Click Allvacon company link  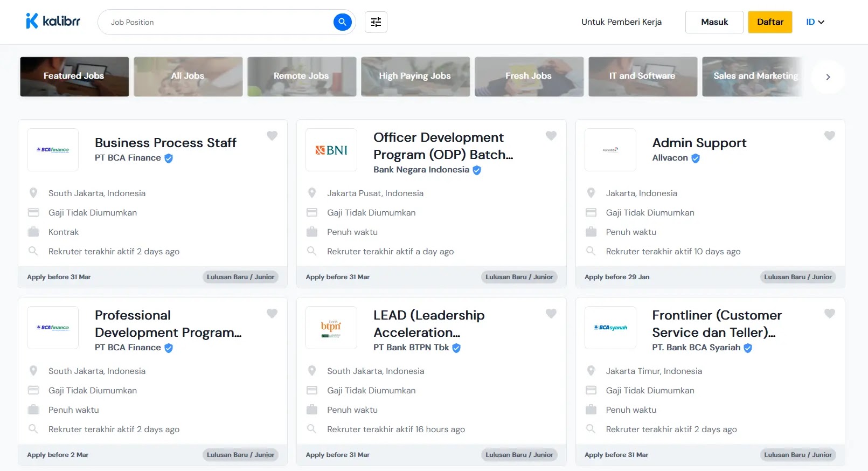(670, 158)
